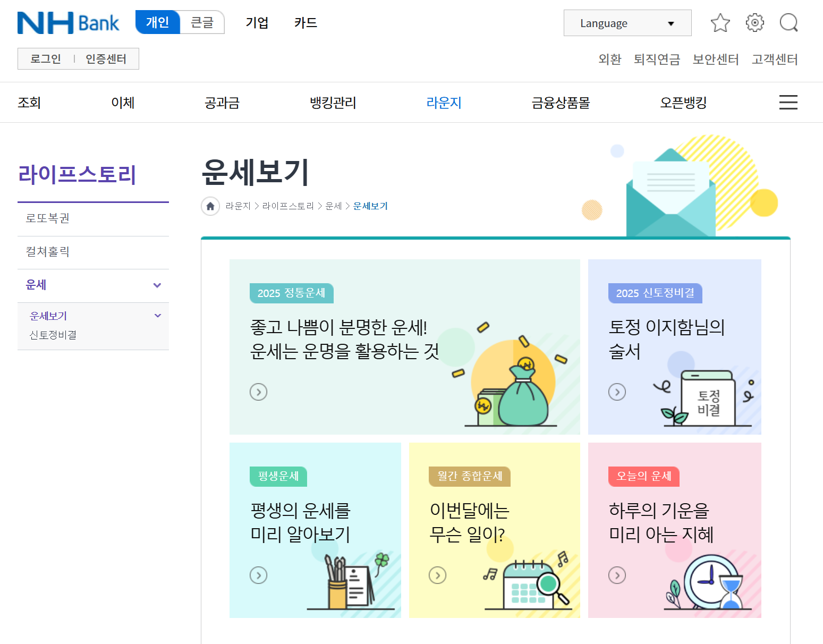Click 라이프스토리 in the breadcrumb

click(288, 206)
